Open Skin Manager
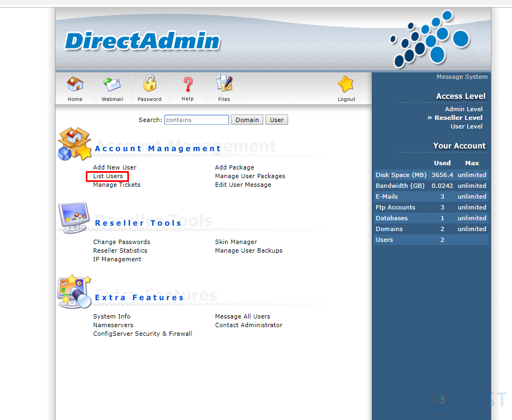This screenshot has width=512, height=420. click(x=236, y=242)
